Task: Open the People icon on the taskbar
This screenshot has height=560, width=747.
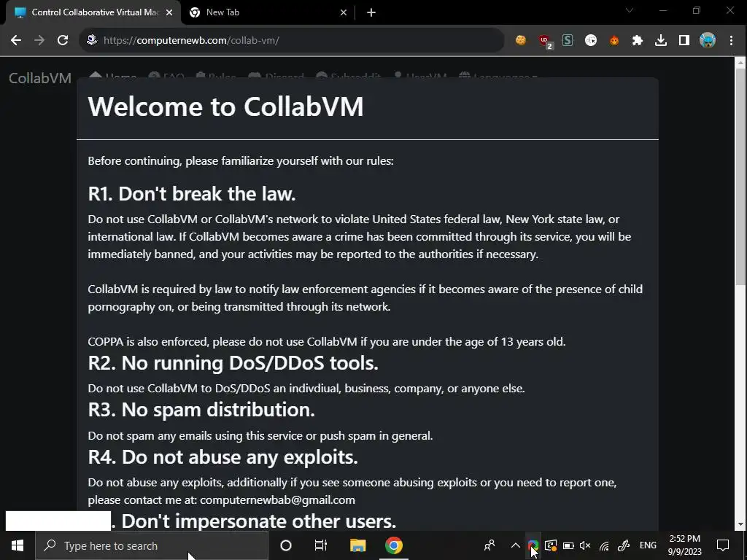Action: point(489,545)
